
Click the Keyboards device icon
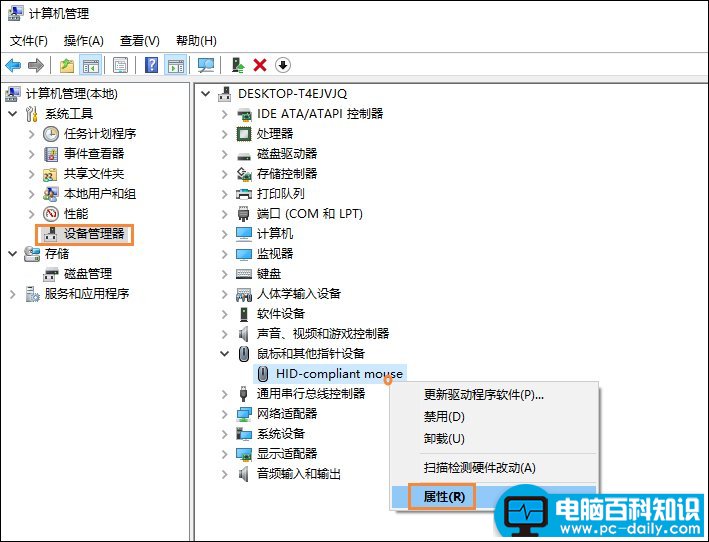[244, 274]
